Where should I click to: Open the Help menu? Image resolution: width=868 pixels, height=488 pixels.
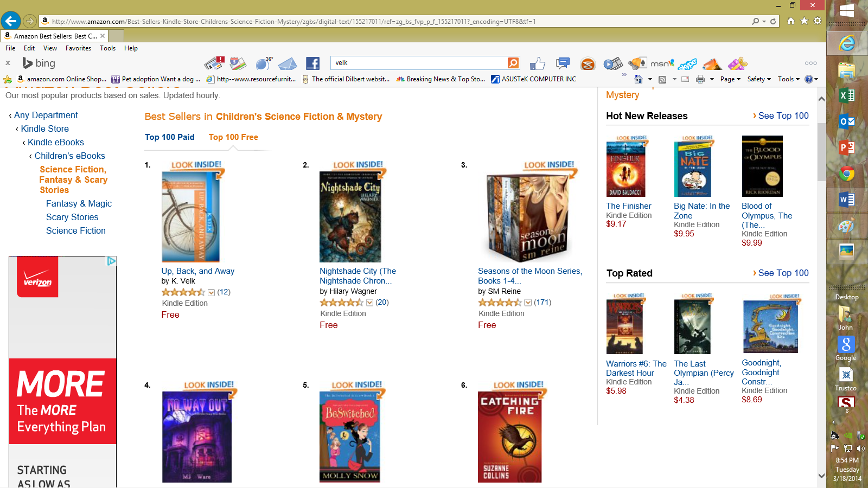point(131,48)
